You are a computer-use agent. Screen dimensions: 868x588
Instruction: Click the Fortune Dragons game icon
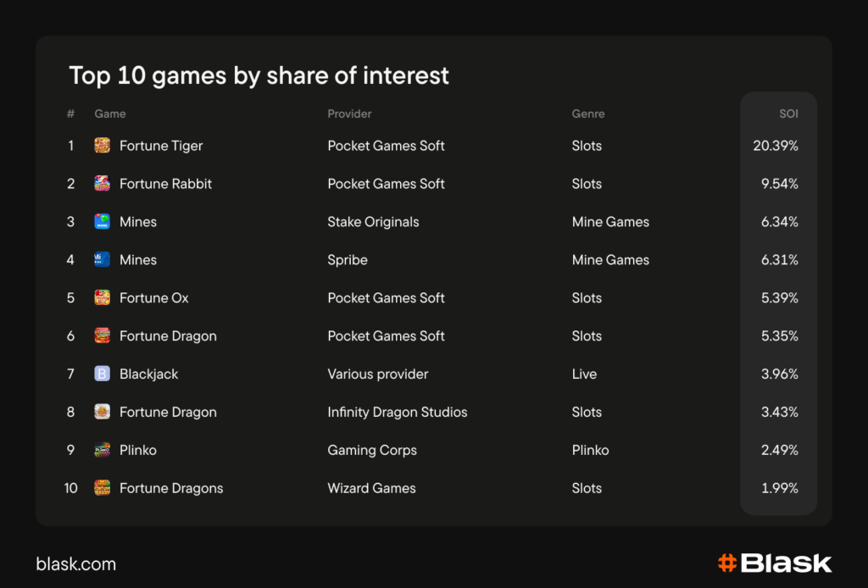tap(102, 488)
